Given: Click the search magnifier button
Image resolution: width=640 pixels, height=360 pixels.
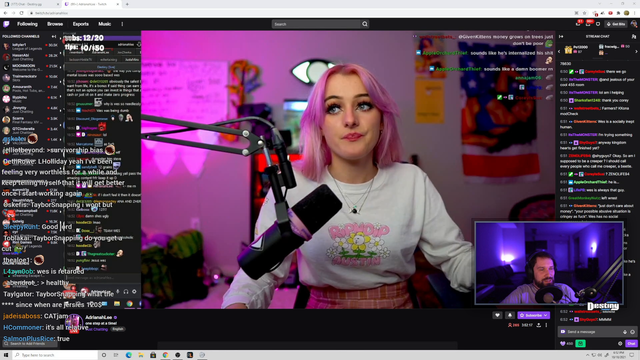Looking at the screenshot, I should pos(365,24).
